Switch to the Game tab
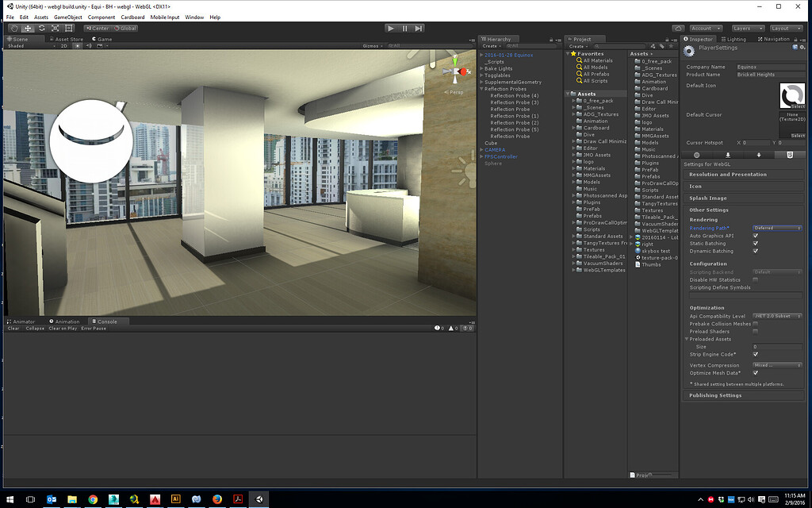 coord(102,38)
